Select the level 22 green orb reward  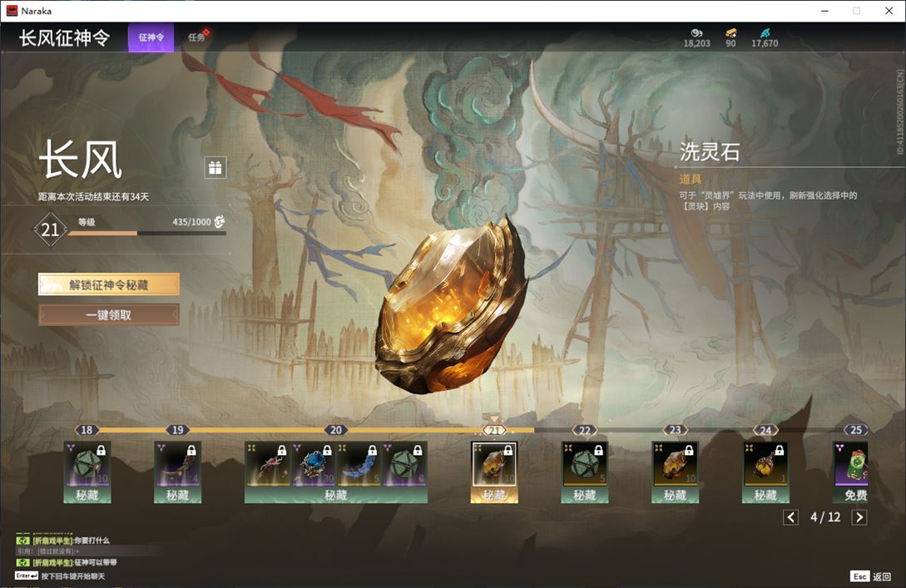click(x=585, y=464)
